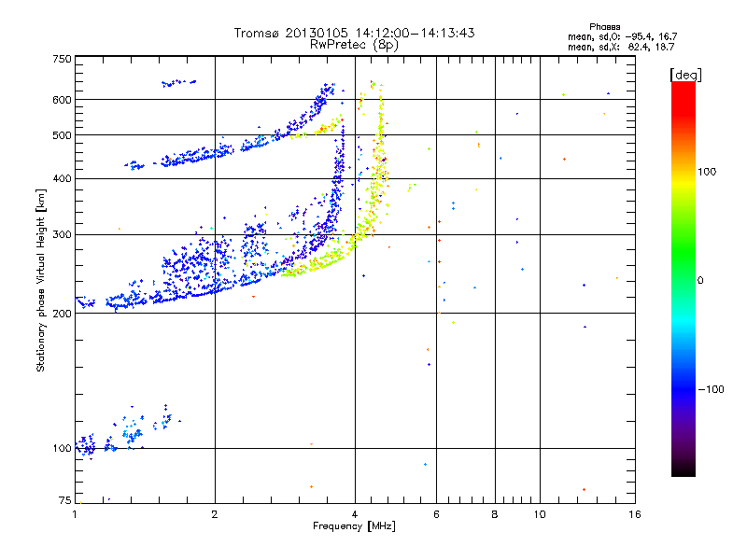Click colorbar tick label '-100'
747x560 pixels.
click(712, 389)
